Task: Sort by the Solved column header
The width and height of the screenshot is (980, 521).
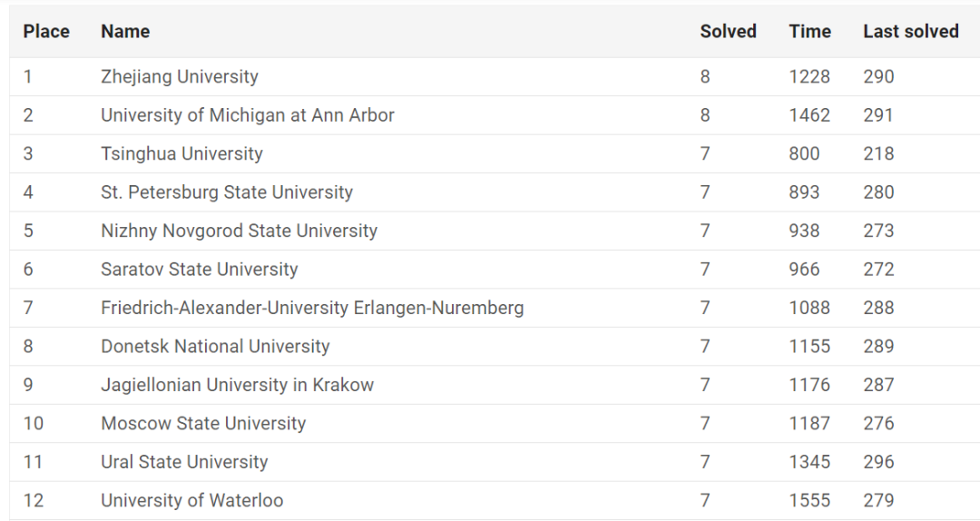Action: [728, 31]
